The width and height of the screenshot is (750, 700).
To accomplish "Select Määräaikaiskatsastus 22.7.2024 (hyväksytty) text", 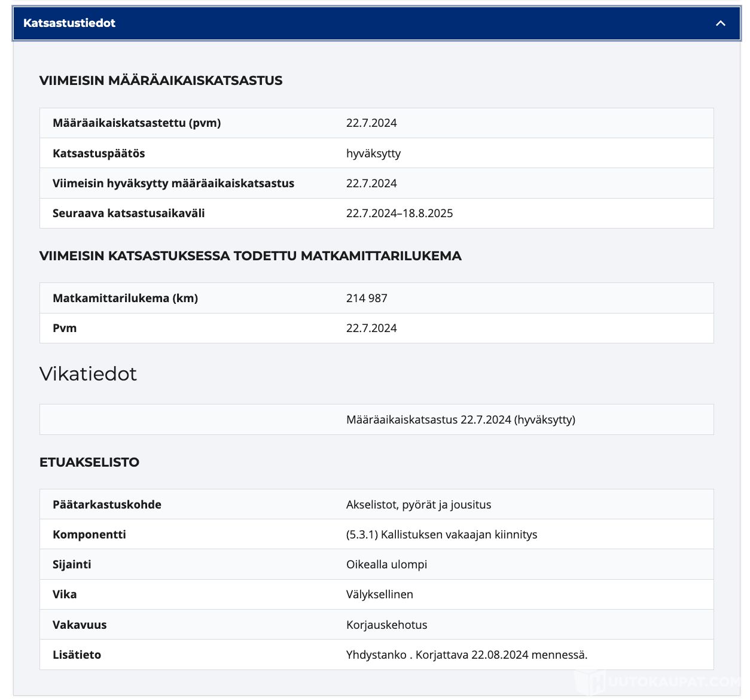I will coord(461,420).
